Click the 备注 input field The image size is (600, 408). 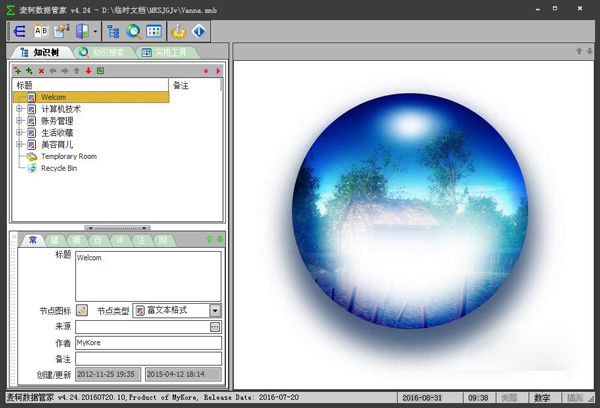pos(148,359)
